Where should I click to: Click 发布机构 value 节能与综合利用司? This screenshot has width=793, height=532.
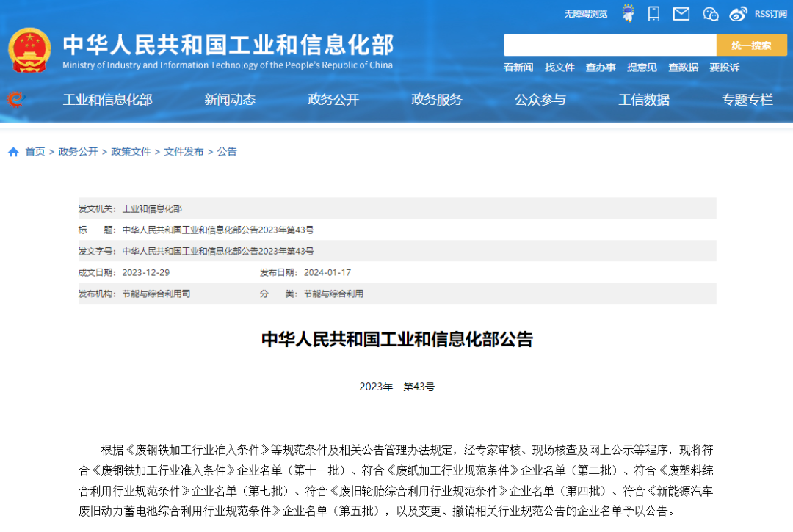tap(156, 294)
